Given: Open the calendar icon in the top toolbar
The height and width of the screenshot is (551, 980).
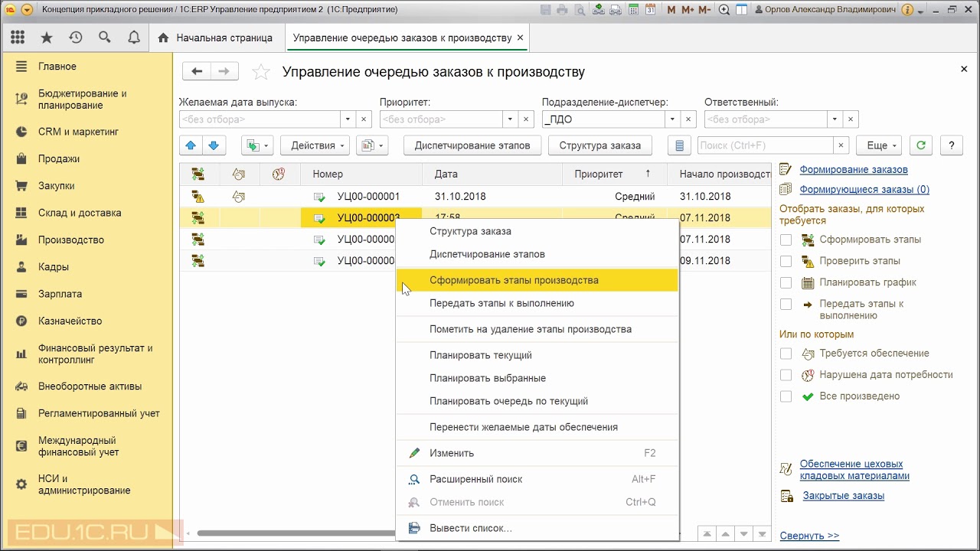Looking at the screenshot, I should 650,9.
